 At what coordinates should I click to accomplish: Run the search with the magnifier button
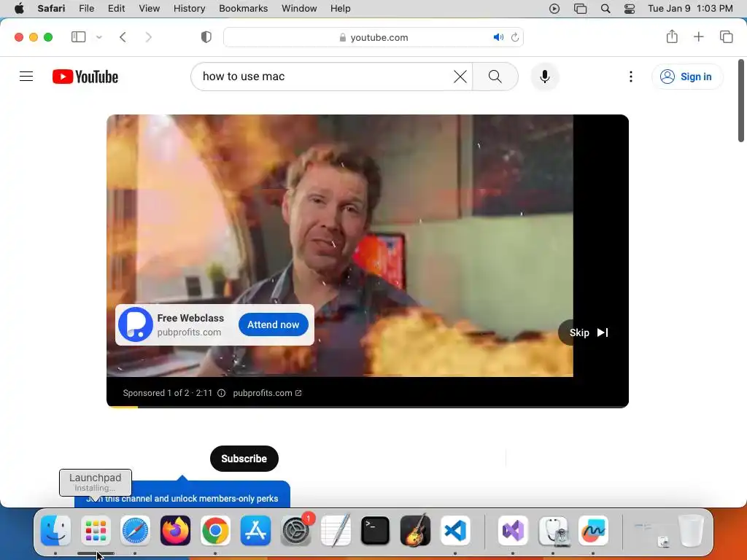[x=495, y=76]
